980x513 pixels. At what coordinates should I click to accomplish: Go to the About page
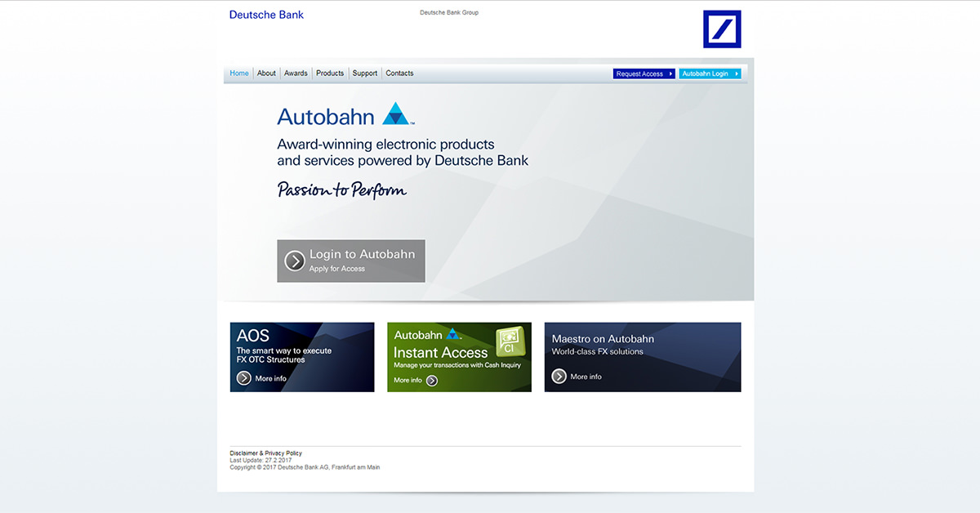tap(266, 74)
